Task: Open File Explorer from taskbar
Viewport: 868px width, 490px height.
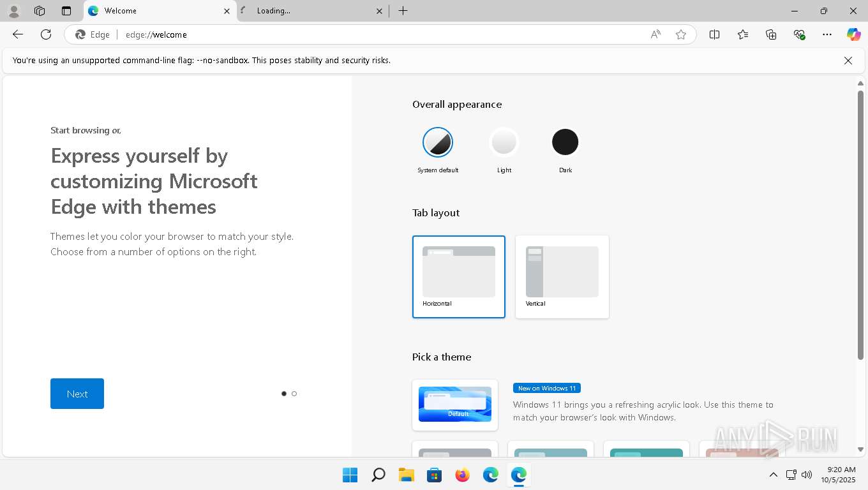Action: [x=406, y=475]
